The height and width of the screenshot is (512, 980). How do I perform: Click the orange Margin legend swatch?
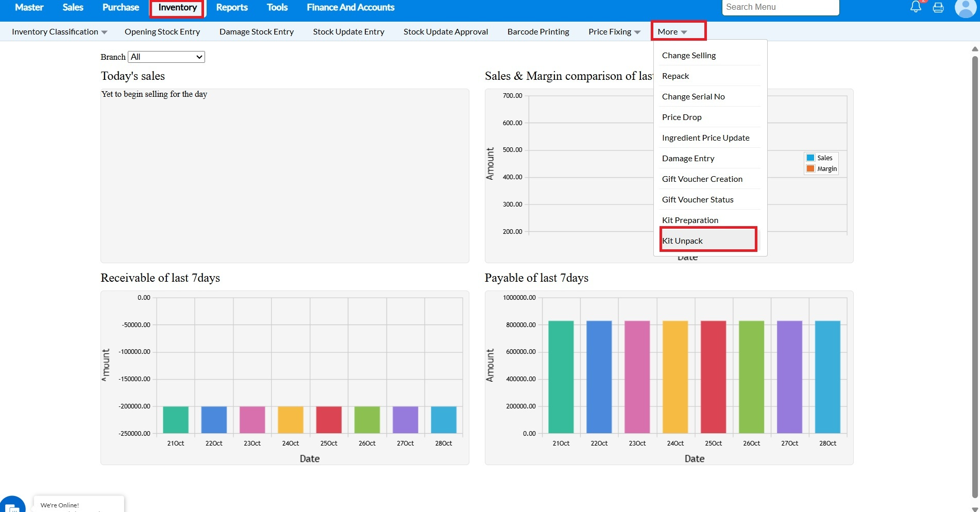pos(810,169)
